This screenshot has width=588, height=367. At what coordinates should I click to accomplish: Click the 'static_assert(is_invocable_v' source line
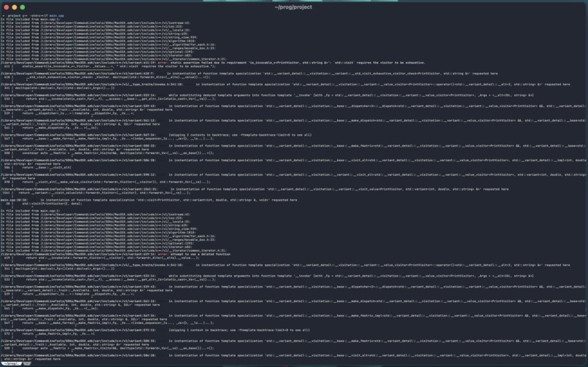coord(119,66)
